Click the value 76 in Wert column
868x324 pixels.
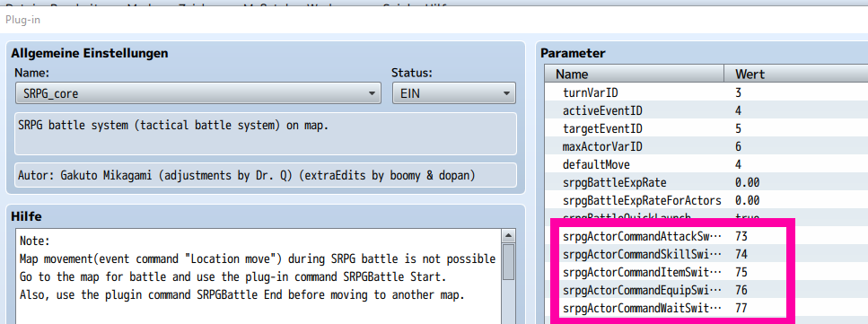tap(741, 290)
